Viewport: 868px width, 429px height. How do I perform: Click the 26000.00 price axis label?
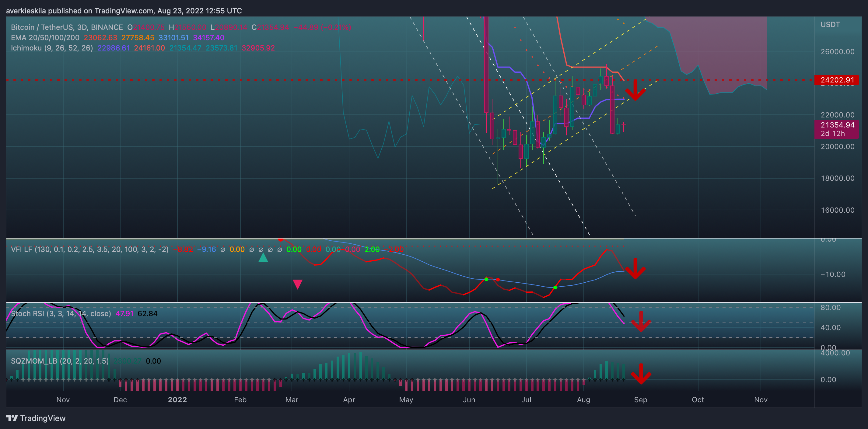(837, 51)
